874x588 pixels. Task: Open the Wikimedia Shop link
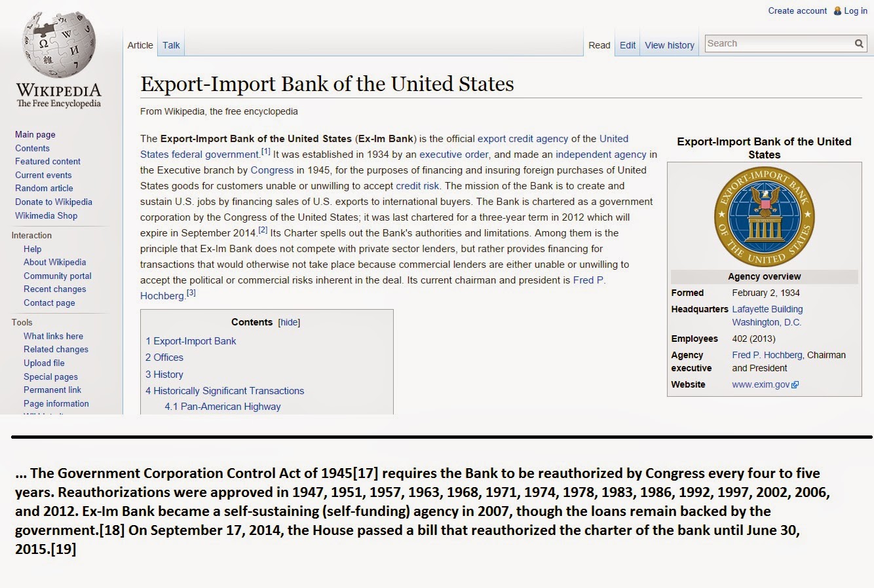46,215
